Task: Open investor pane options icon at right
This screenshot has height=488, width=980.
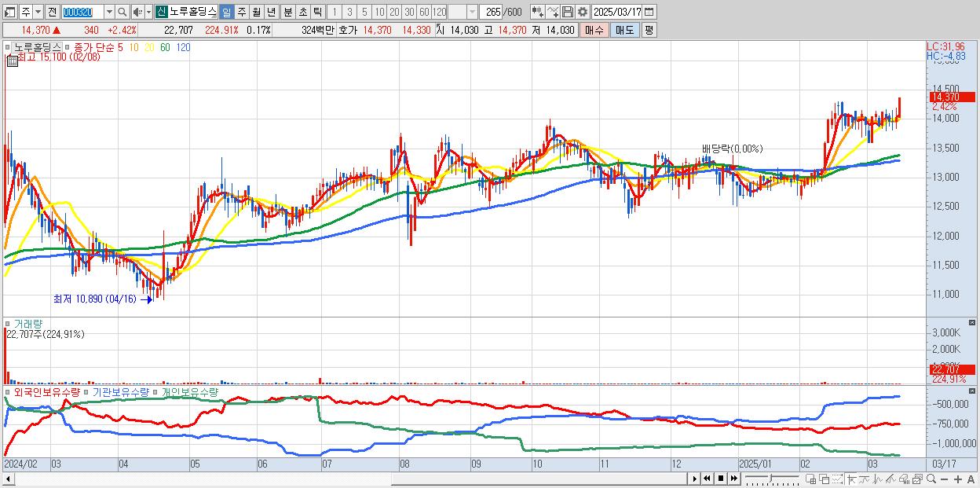Action: point(973,390)
